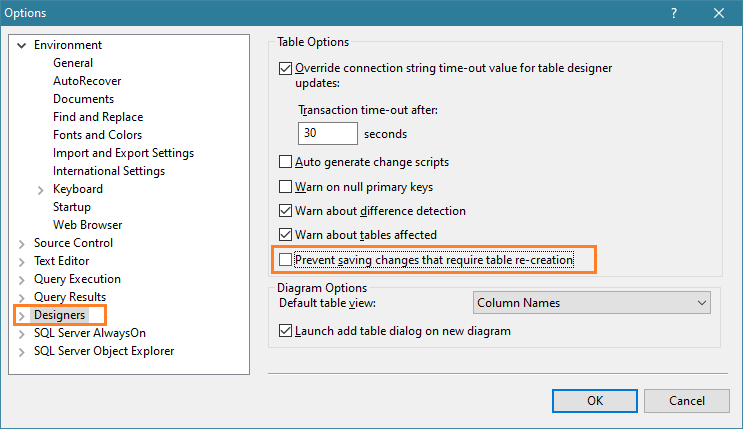Screen dimensions: 743x429
Task: Select SQL Server Object Explorer category
Action: (x=103, y=351)
